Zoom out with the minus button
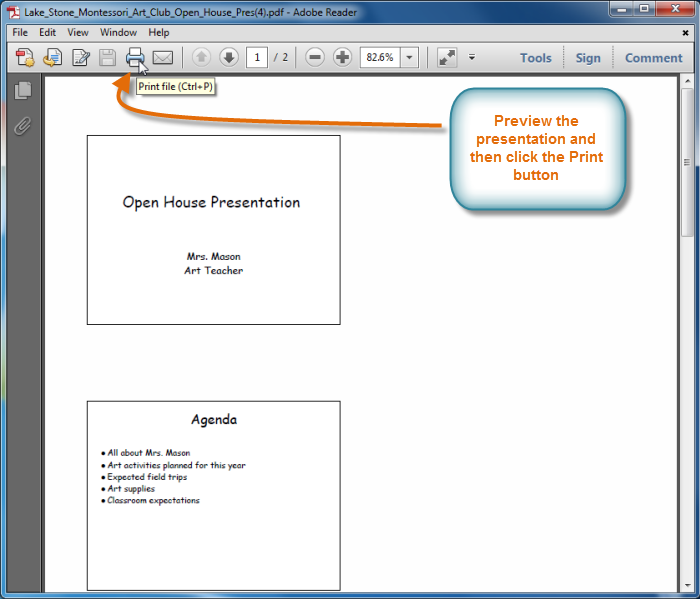Screen dimensions: 700x599 click(315, 57)
